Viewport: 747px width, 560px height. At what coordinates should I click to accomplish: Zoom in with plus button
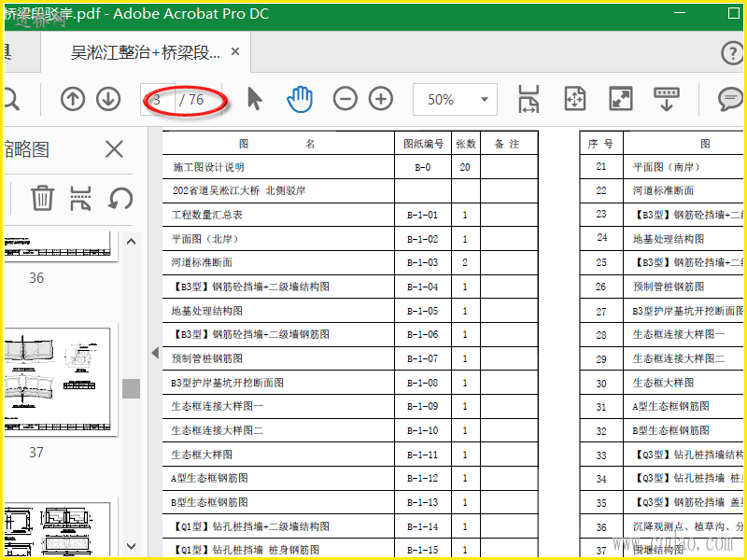tap(381, 99)
